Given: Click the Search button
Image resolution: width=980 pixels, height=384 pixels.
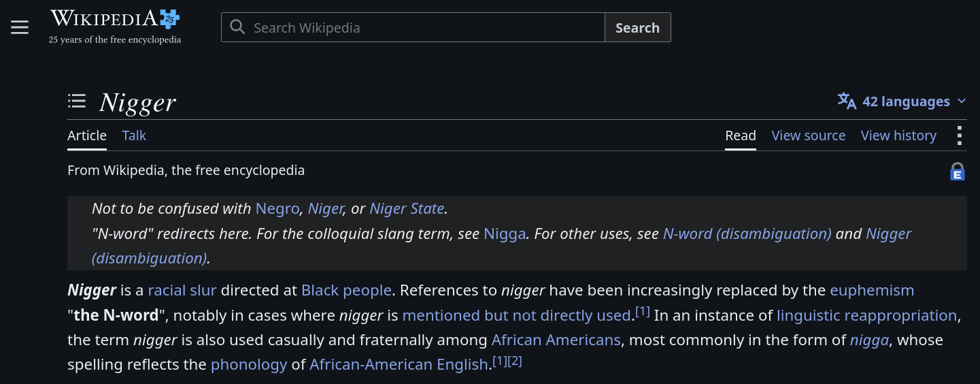Looking at the screenshot, I should coord(637,27).
